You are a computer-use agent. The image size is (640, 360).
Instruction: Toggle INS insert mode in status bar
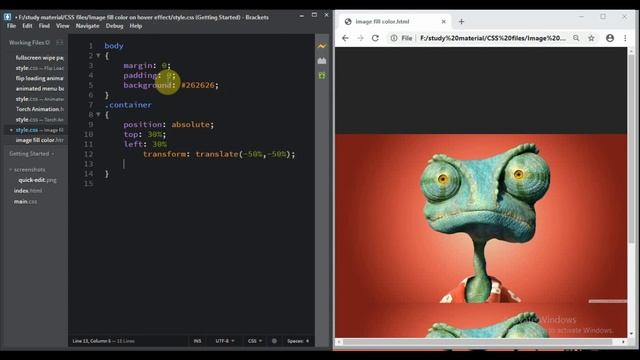[x=197, y=341]
